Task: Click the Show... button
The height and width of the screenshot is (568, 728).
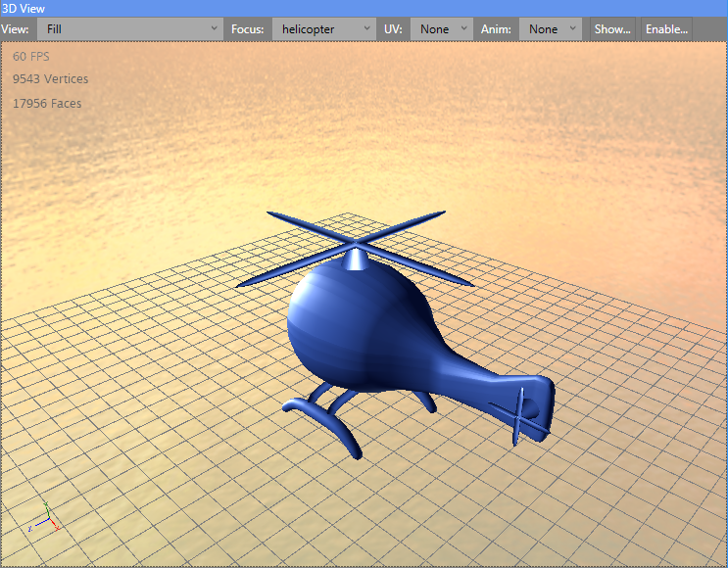Action: tap(612, 29)
